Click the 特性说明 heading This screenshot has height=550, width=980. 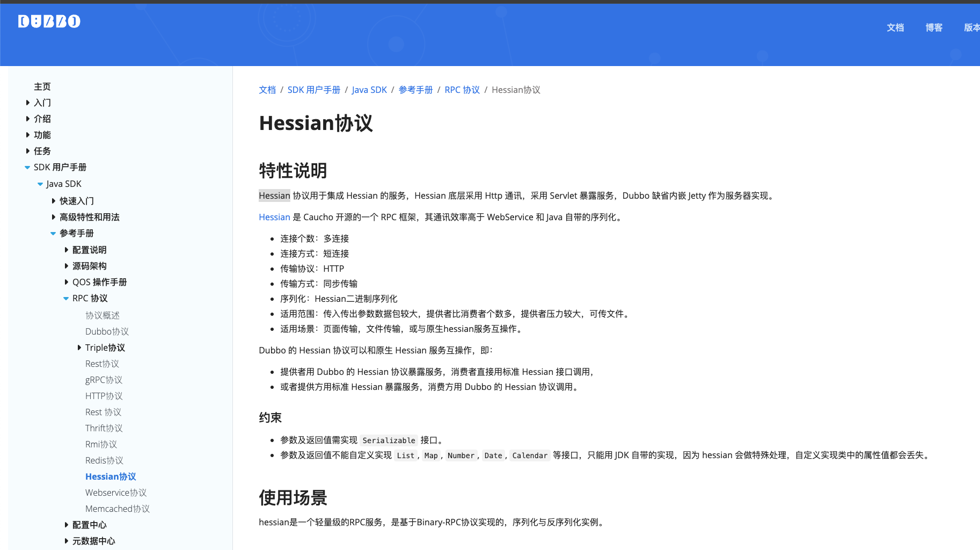click(x=293, y=171)
